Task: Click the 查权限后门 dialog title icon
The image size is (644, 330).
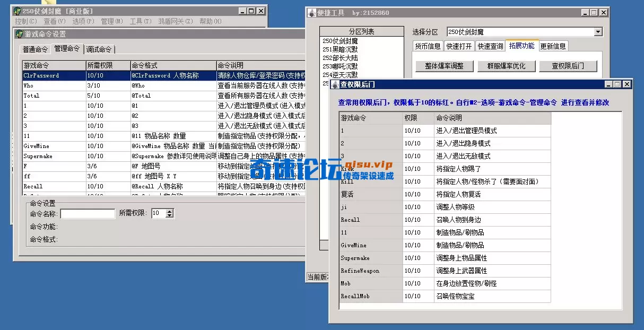Action: (334, 84)
